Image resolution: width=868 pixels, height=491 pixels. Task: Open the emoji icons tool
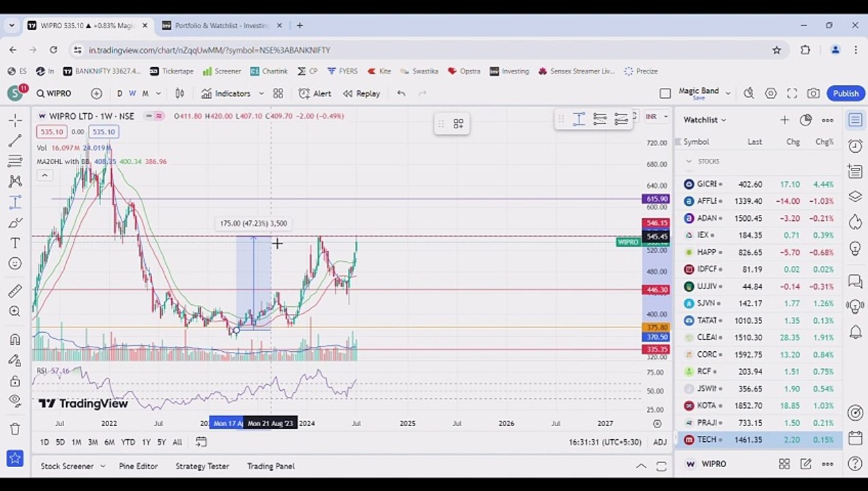tap(14, 264)
